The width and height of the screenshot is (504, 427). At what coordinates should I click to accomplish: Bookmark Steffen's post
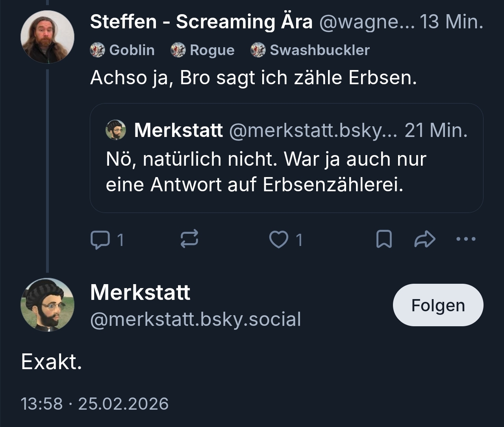coord(384,239)
